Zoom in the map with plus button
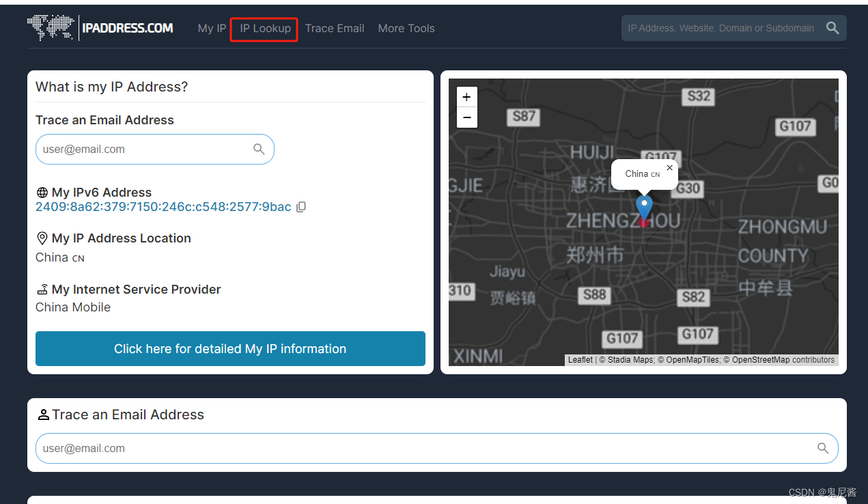Image resolution: width=868 pixels, height=504 pixels. [466, 97]
